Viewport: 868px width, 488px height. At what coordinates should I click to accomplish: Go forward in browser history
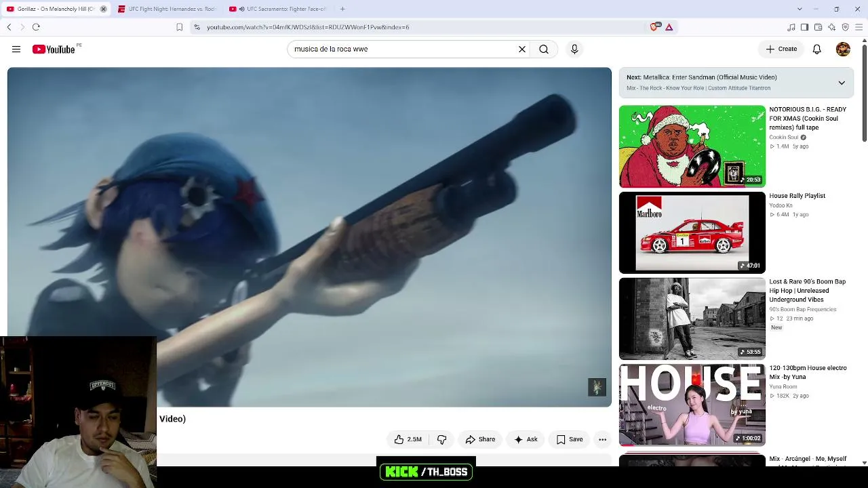point(22,27)
